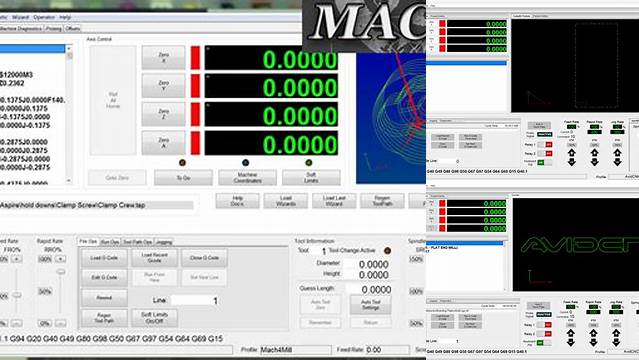This screenshot has width=639, height=360.
Task: Toggle Keyboard Jog in the AVID logo screen
Action: pos(545,343)
